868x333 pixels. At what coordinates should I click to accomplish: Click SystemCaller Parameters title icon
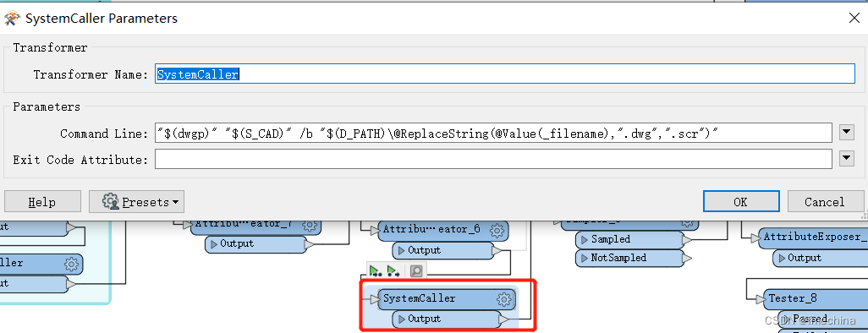pyautogui.click(x=13, y=19)
